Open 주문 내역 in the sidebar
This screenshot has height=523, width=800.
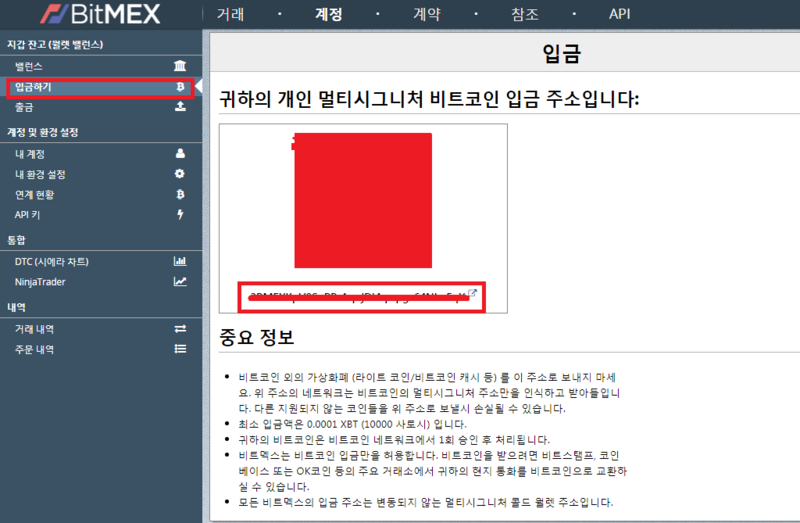click(34, 350)
